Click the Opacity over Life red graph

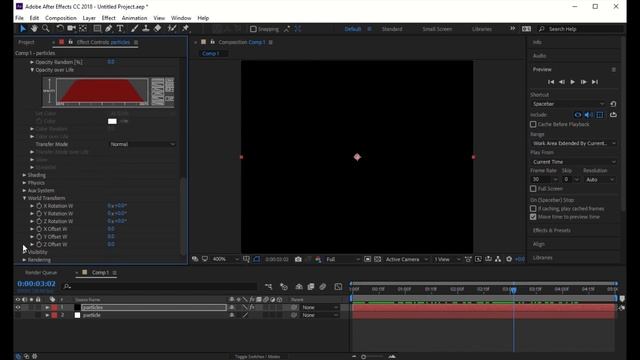click(x=102, y=91)
